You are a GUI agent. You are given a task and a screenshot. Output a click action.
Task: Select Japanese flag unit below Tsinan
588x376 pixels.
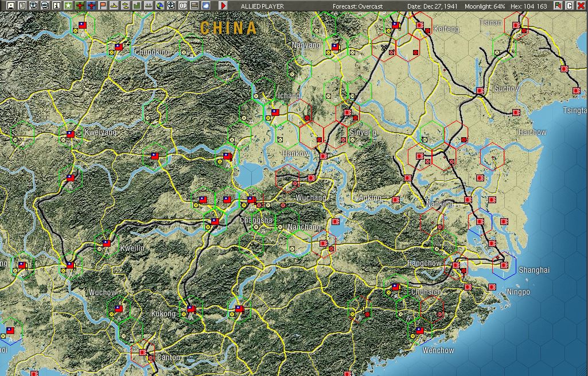[516, 25]
